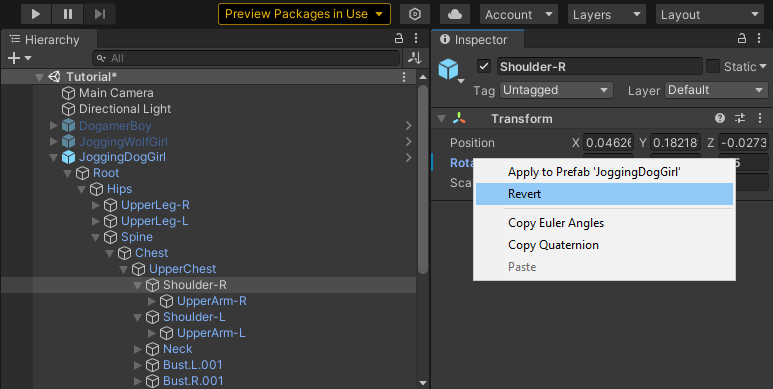Click the Shoulder-R name field
Screen dimensions: 773x389
point(599,67)
